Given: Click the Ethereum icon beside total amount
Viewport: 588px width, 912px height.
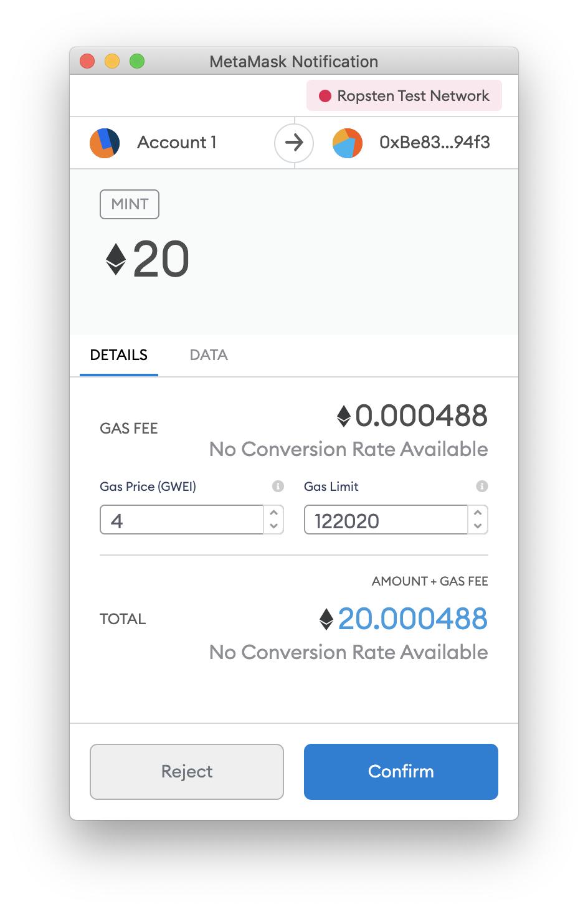Looking at the screenshot, I should click(326, 619).
